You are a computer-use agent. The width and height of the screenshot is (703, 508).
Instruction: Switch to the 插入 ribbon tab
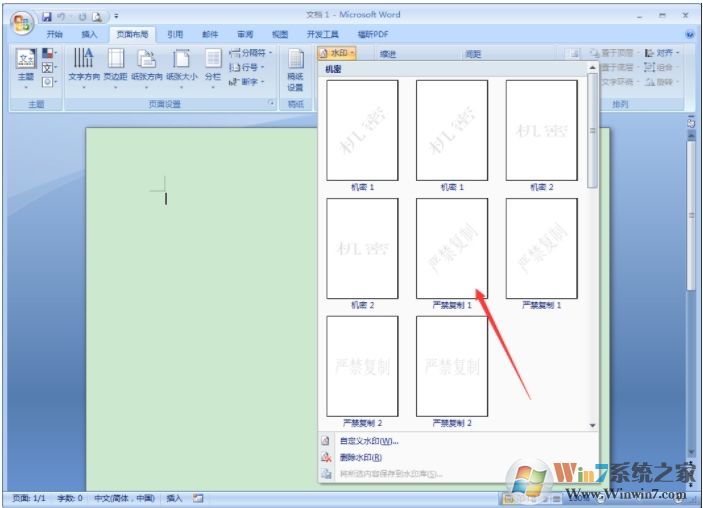tap(90, 34)
